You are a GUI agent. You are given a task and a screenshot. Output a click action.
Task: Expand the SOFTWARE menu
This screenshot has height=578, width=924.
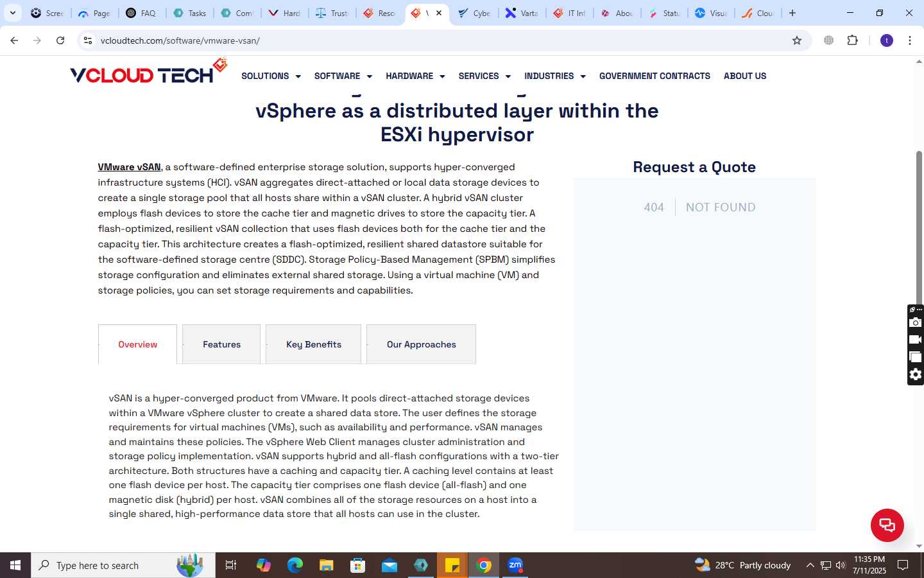coord(343,76)
